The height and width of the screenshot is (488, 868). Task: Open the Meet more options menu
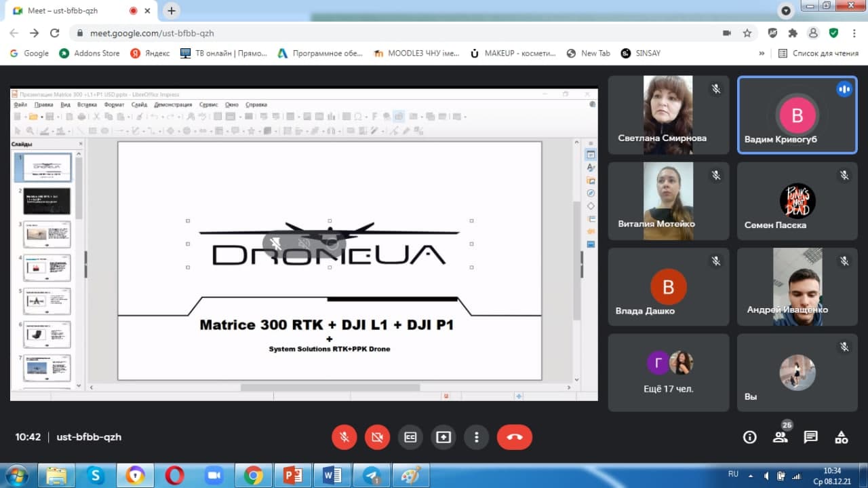477,437
